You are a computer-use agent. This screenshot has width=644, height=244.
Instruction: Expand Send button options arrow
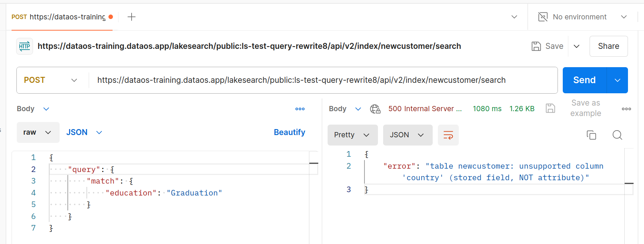click(x=618, y=80)
